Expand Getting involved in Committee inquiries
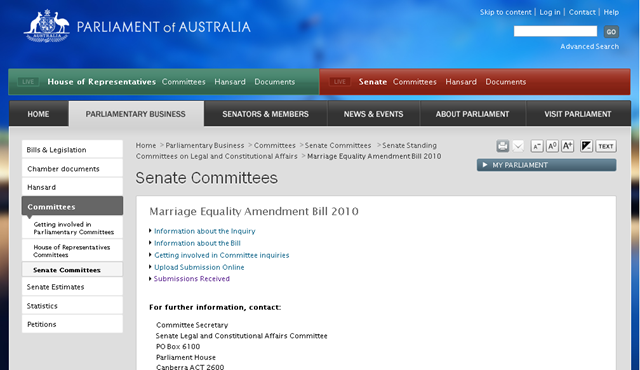640x370 pixels. [222, 255]
